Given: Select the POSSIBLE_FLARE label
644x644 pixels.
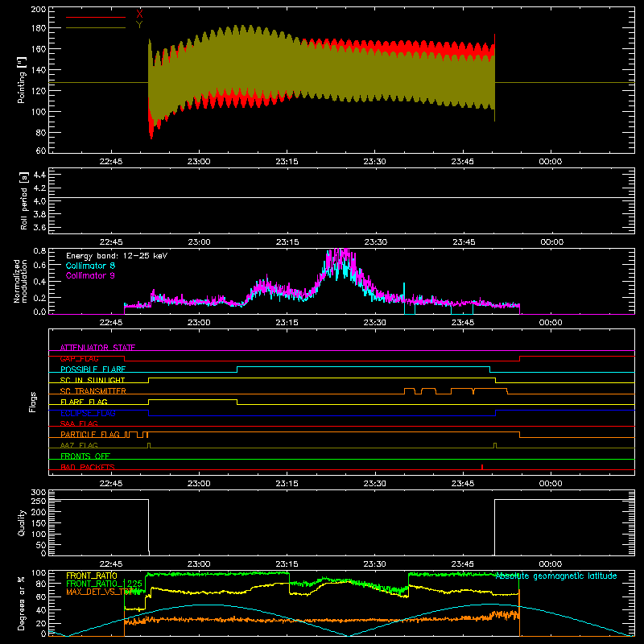Looking at the screenshot, I should tap(93, 369).
